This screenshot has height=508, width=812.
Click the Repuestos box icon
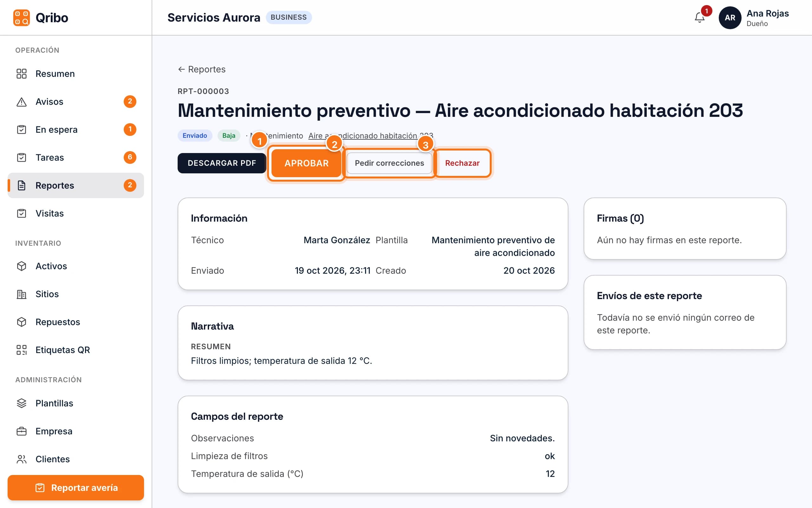pos(22,322)
